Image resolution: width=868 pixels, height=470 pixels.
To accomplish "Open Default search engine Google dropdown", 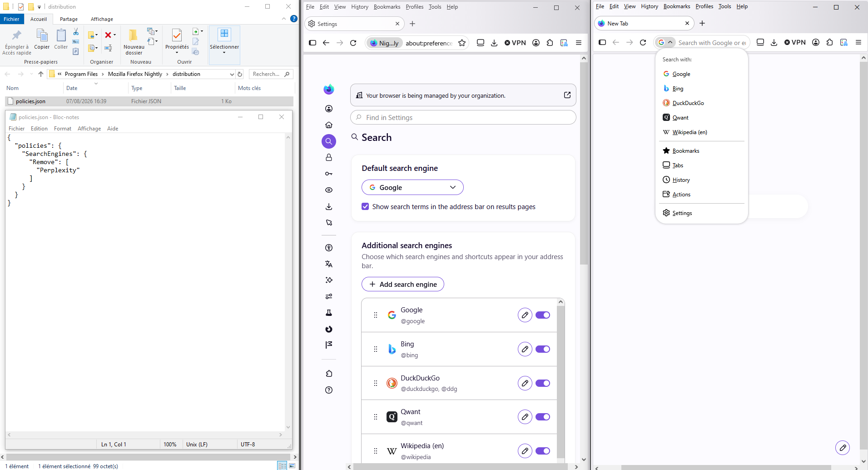I will pyautogui.click(x=412, y=187).
